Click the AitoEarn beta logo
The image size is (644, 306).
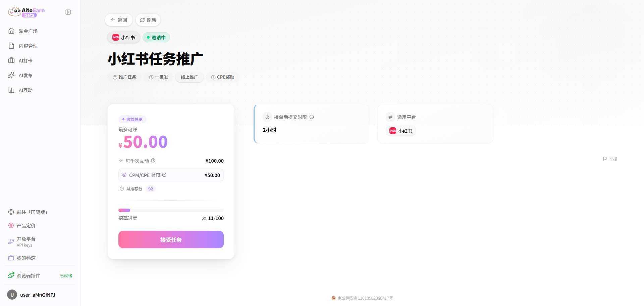[x=26, y=12]
